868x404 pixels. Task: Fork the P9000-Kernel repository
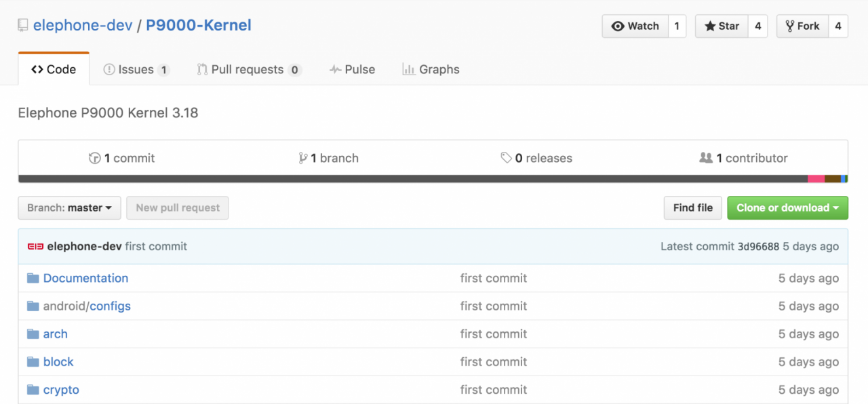[x=802, y=26]
